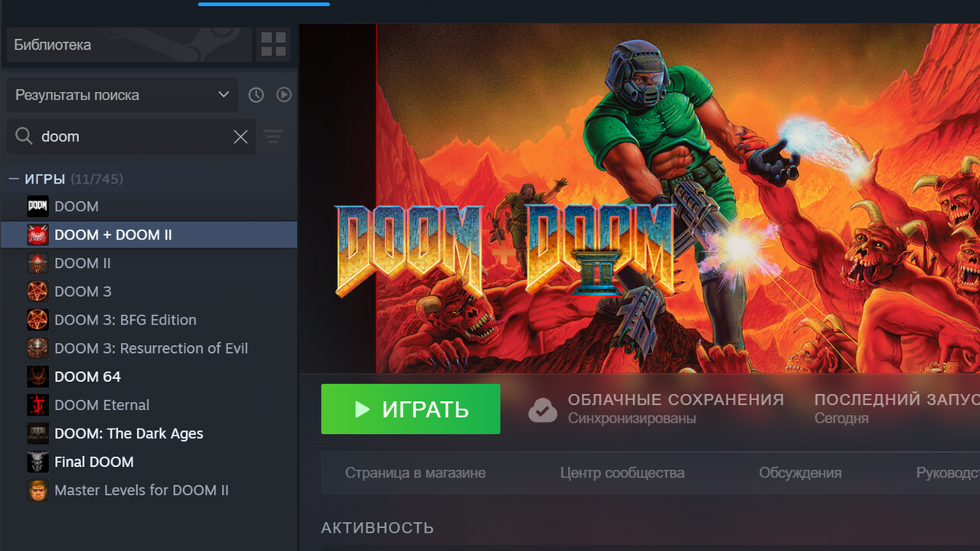Open Центр сообщества tab
Screen dimensions: 980x551
coord(622,473)
